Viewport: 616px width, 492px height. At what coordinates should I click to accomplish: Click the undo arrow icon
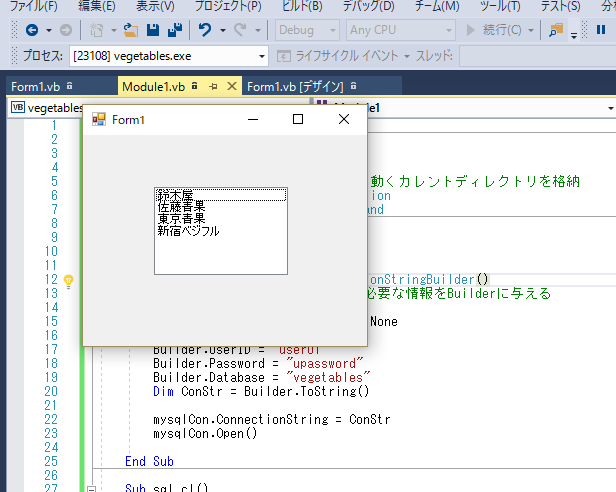point(204,30)
